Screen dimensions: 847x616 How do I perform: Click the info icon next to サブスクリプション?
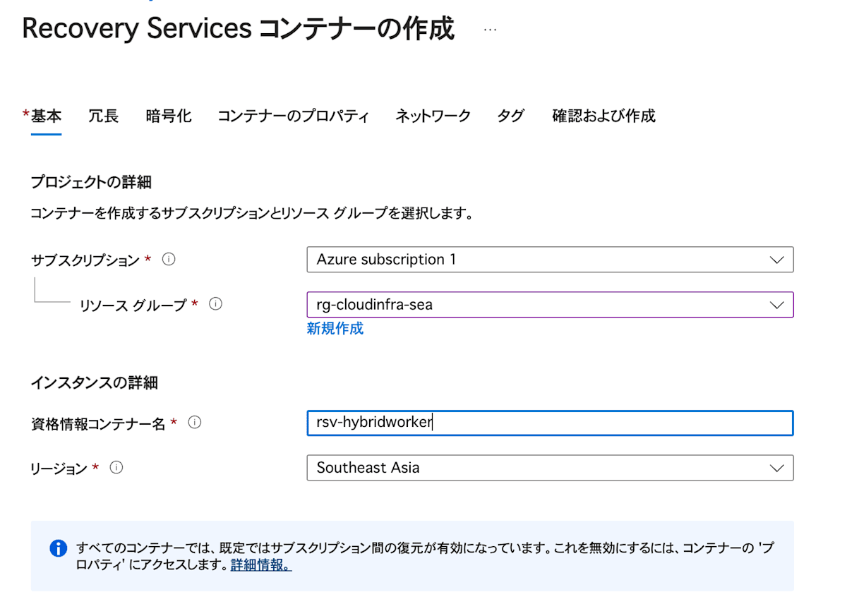pos(169,259)
